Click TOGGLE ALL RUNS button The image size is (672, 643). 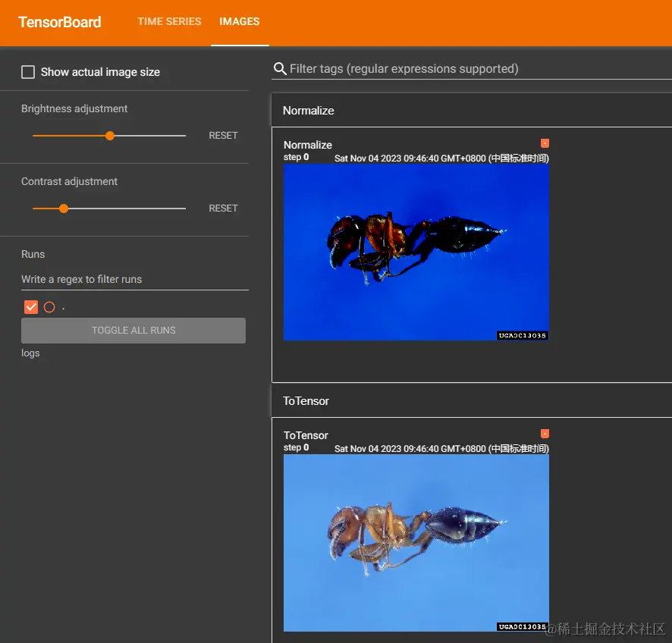[133, 331]
